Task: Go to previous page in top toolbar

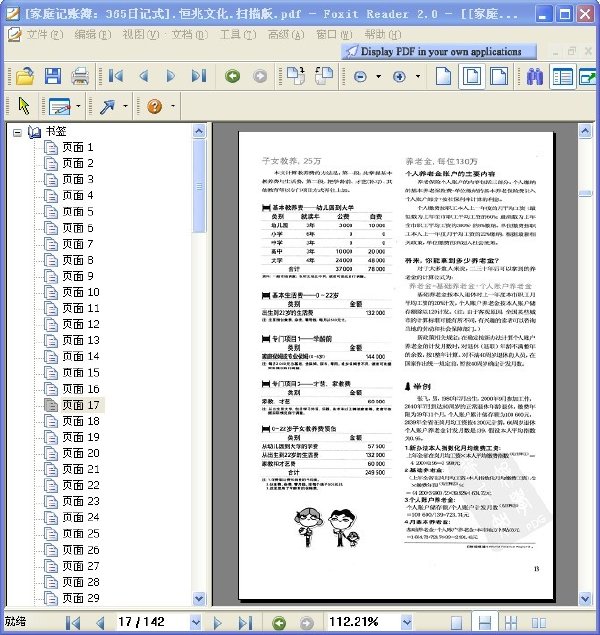Action: (144, 76)
